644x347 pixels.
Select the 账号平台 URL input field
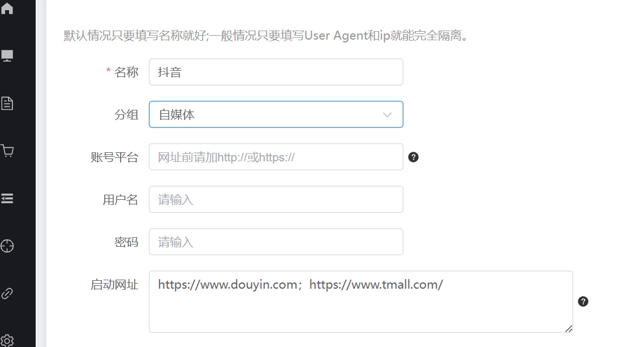coord(276,157)
